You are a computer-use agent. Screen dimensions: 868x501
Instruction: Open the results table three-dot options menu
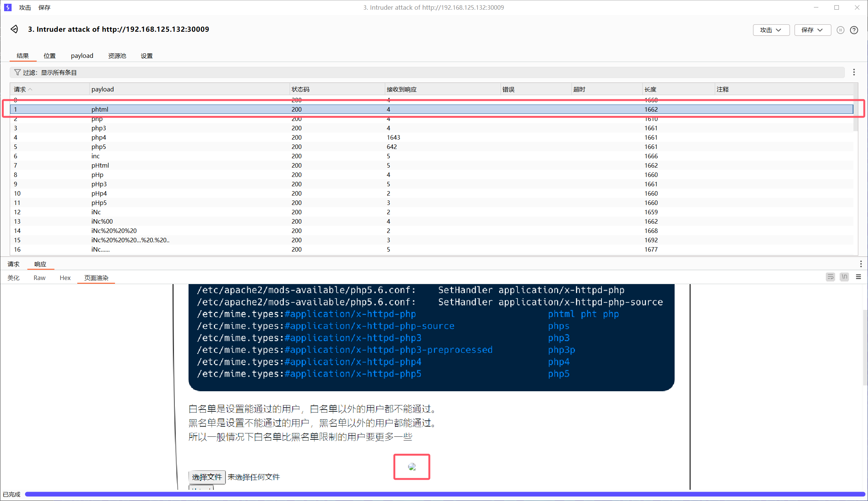click(x=854, y=72)
